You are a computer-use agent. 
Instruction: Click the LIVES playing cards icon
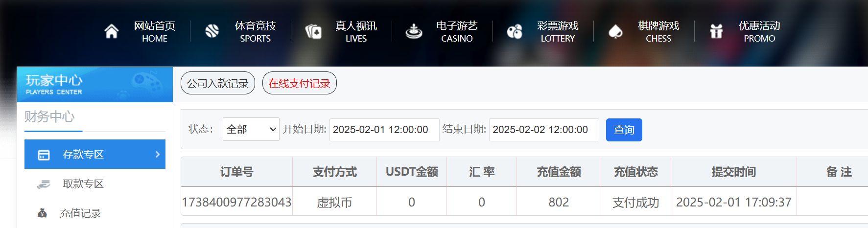point(313,32)
